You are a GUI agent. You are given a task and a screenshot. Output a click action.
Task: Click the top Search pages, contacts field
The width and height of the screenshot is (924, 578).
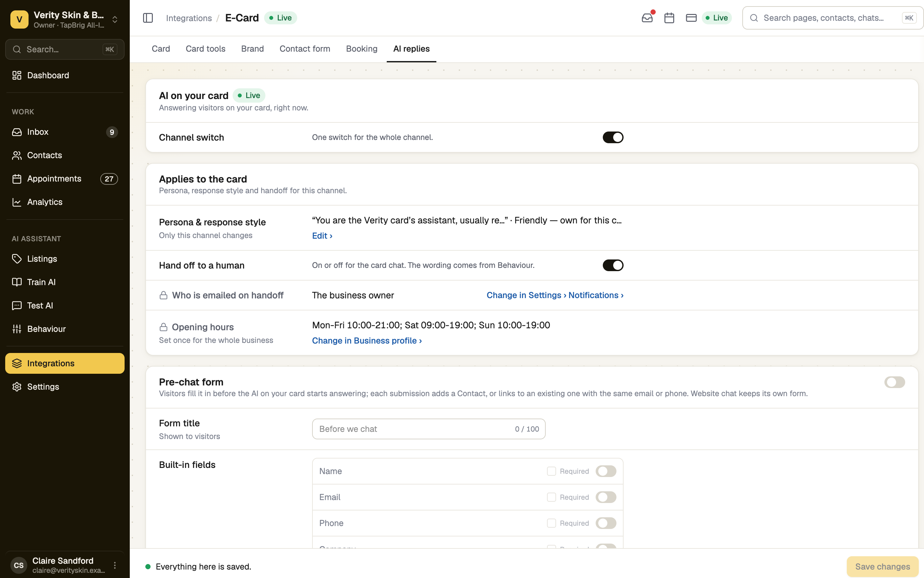click(833, 18)
